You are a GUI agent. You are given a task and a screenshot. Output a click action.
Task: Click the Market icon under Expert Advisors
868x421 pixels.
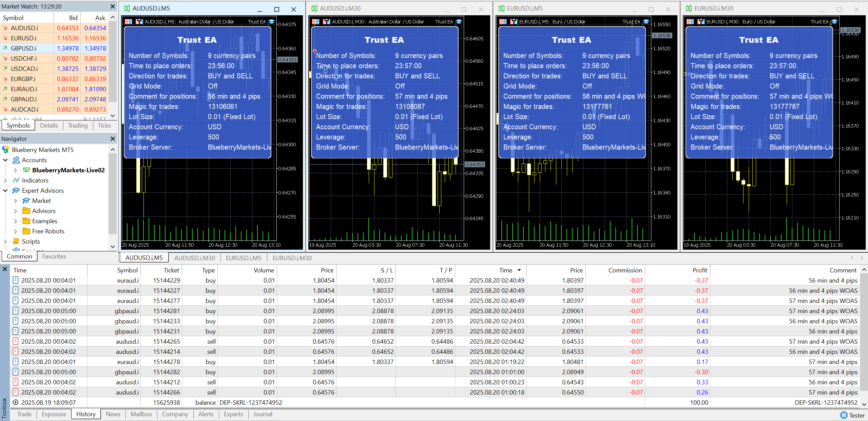click(26, 200)
